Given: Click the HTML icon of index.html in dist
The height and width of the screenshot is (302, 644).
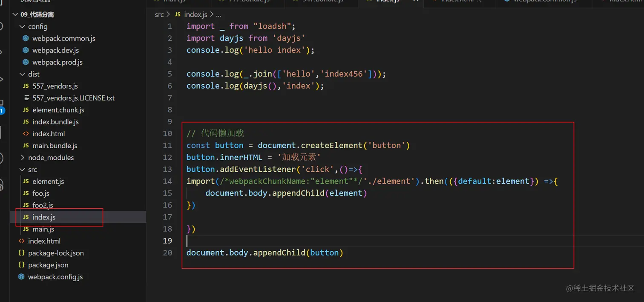Looking at the screenshot, I should (x=26, y=134).
